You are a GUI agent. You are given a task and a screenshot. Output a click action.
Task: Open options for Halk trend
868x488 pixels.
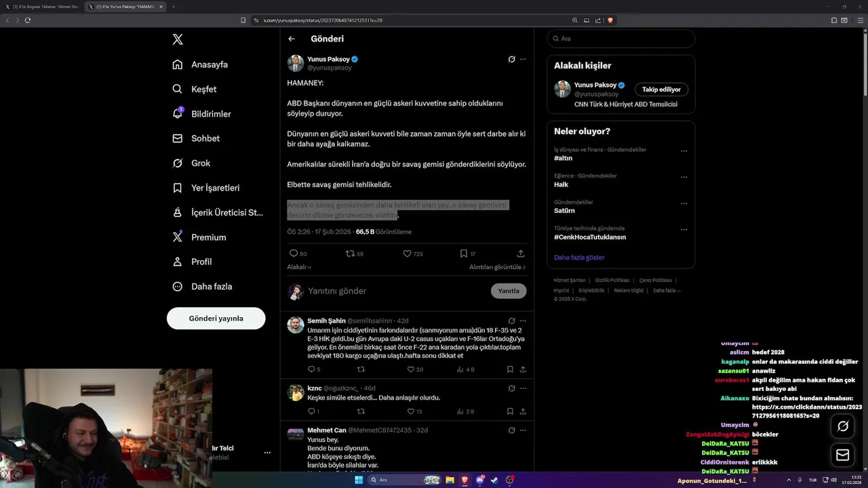click(684, 178)
